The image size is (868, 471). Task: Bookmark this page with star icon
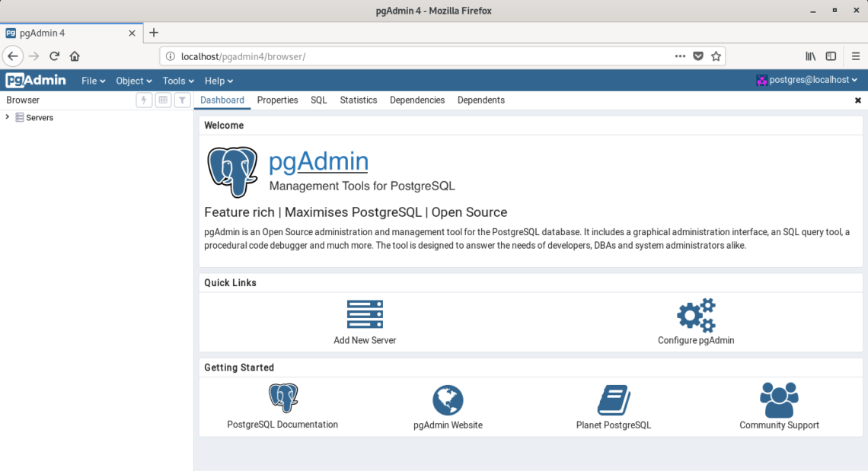(x=716, y=56)
